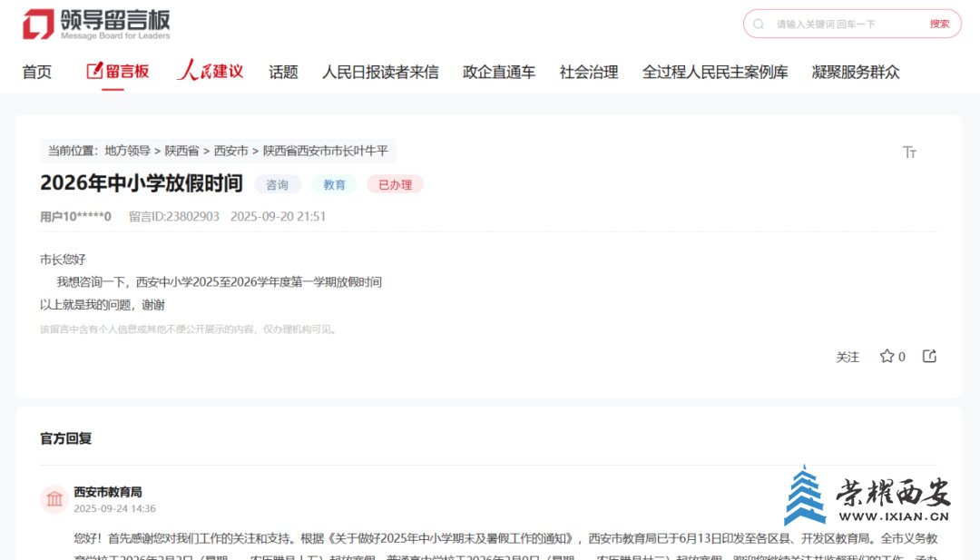The width and height of the screenshot is (980, 560).
Task: Open the 首页 navigation tab
Action: coord(37,72)
